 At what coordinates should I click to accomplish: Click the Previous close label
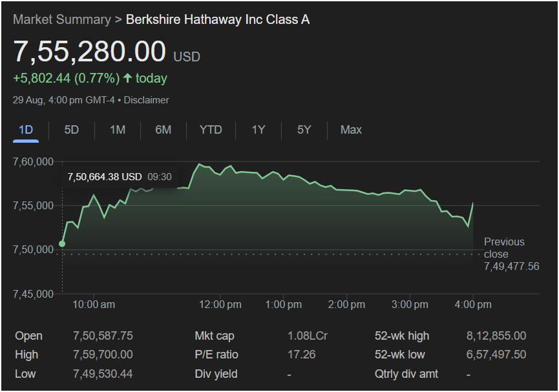[504, 247]
